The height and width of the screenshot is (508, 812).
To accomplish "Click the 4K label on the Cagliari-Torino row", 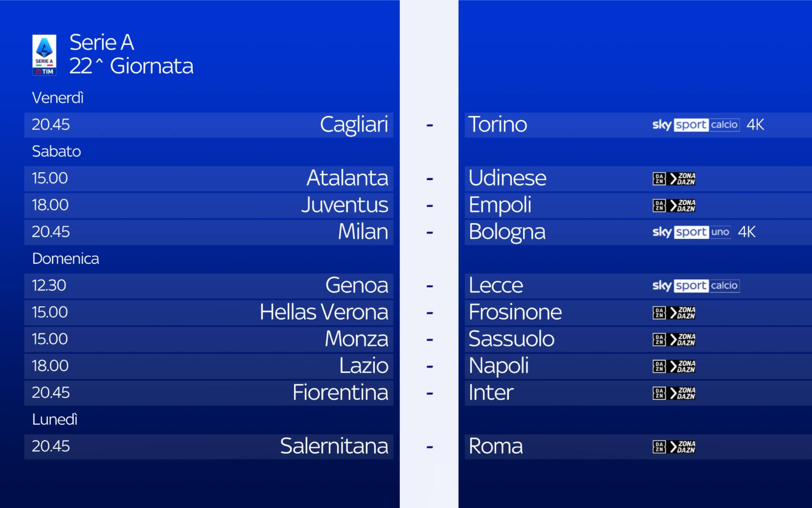I will tap(755, 125).
